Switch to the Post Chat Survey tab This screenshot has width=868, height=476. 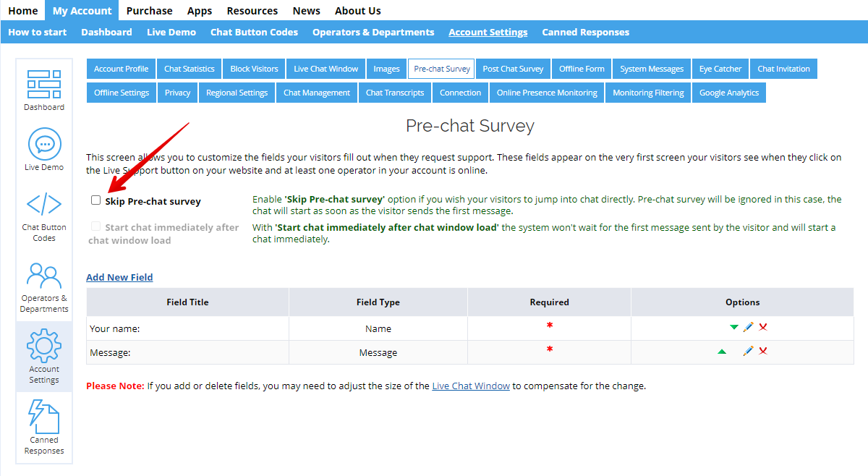pyautogui.click(x=513, y=68)
